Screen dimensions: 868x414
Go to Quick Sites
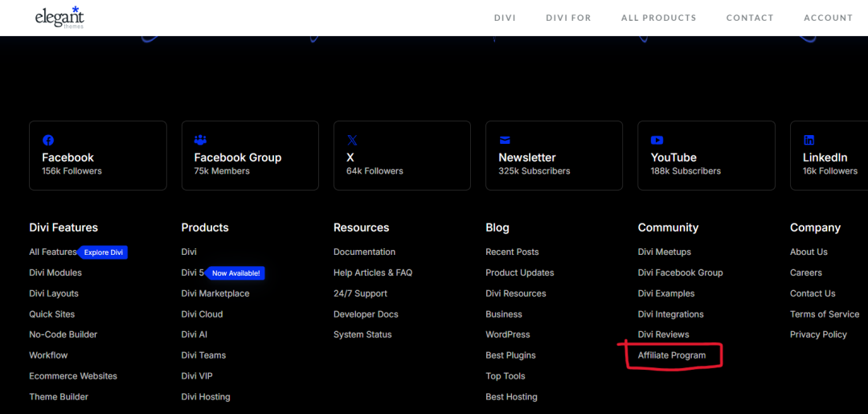pos(52,314)
